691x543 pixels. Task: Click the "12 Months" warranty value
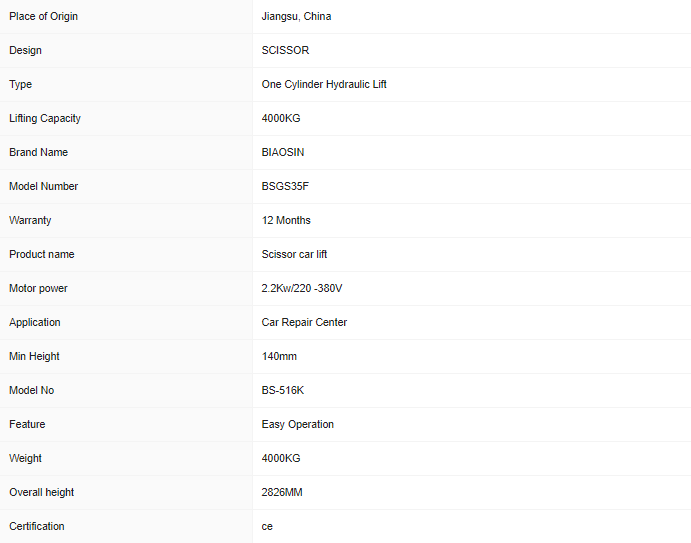[x=286, y=220]
